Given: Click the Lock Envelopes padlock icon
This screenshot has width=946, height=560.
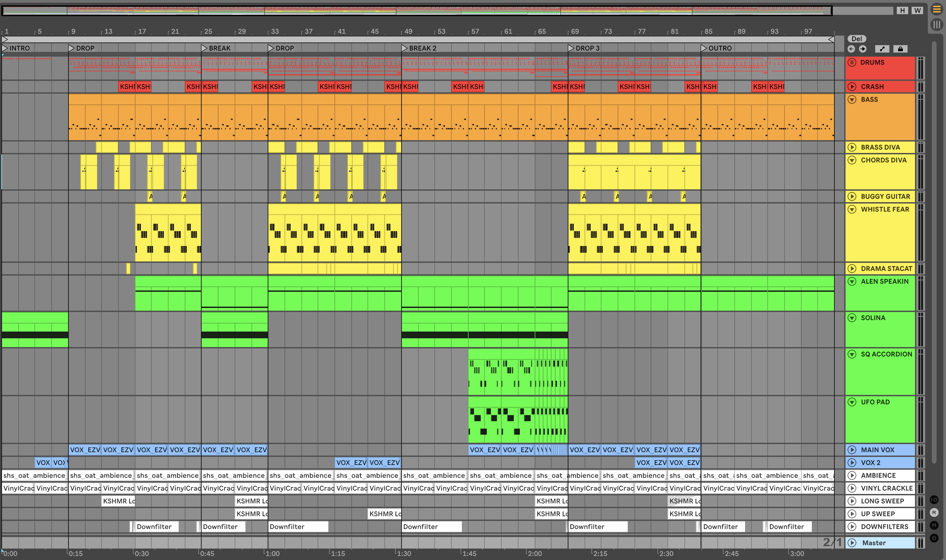Looking at the screenshot, I should point(900,49).
